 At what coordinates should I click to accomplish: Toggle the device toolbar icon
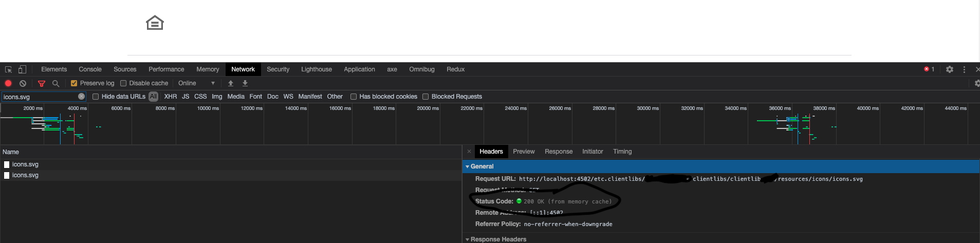tap(22, 69)
